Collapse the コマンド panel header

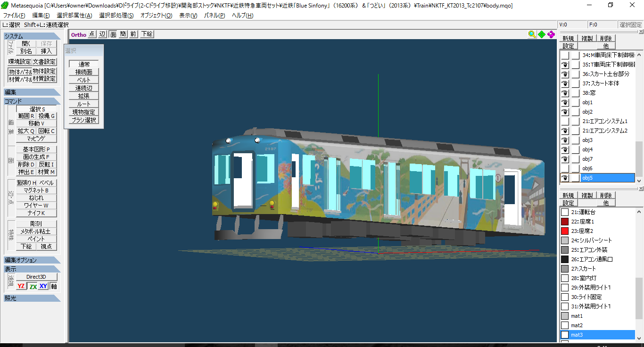pyautogui.click(x=32, y=101)
